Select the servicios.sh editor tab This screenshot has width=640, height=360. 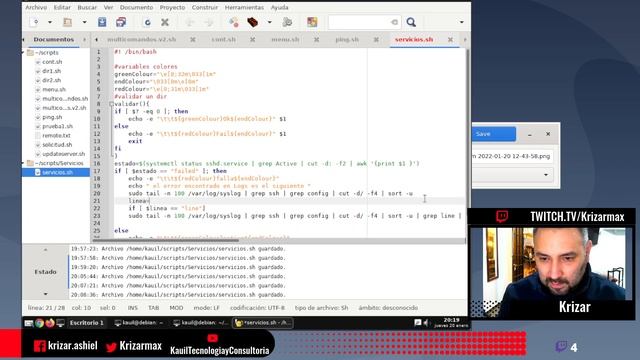click(x=414, y=39)
